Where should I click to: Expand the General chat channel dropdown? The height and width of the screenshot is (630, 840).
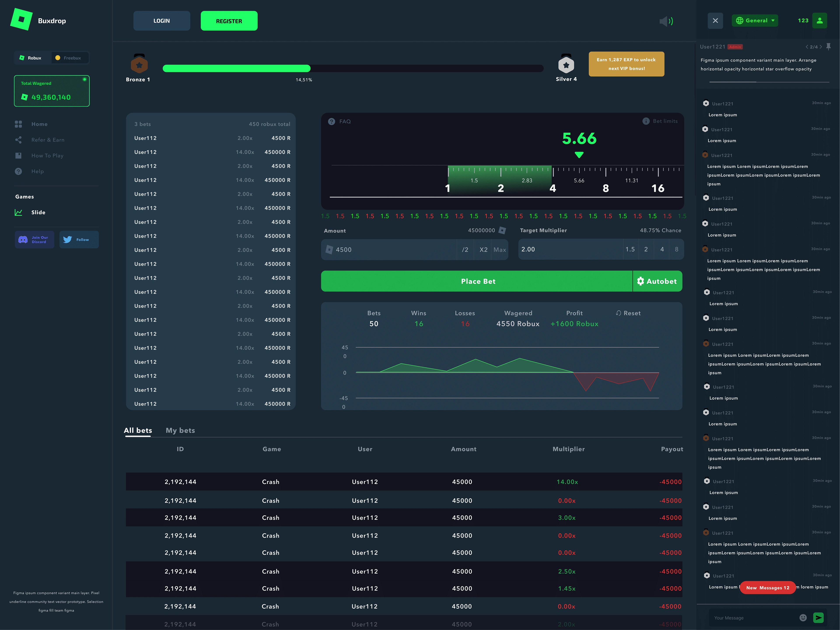754,21
